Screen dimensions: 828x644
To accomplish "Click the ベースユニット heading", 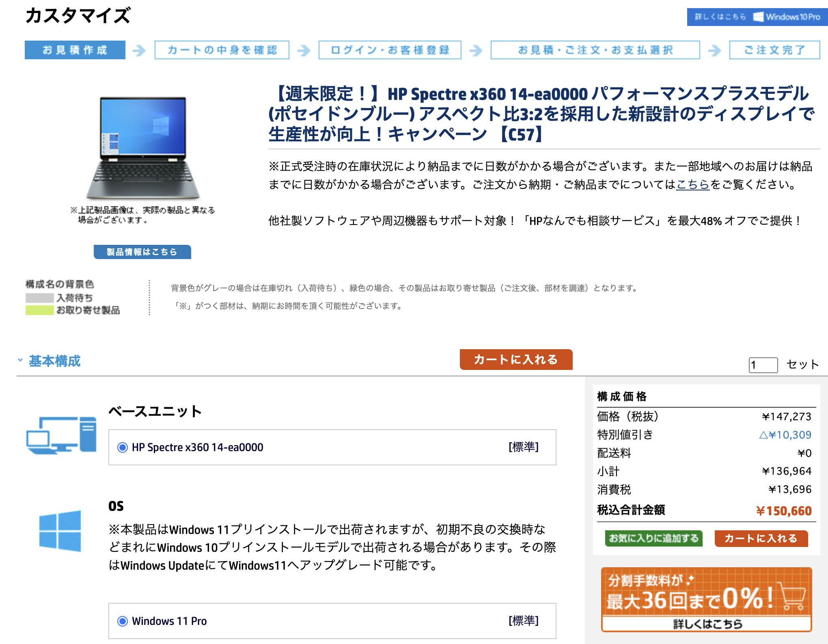I will pyautogui.click(x=155, y=411).
